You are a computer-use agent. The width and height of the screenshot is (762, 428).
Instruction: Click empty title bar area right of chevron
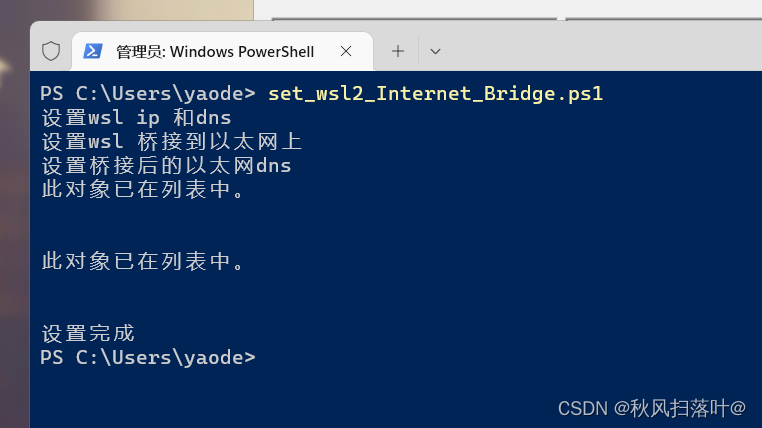coord(600,51)
